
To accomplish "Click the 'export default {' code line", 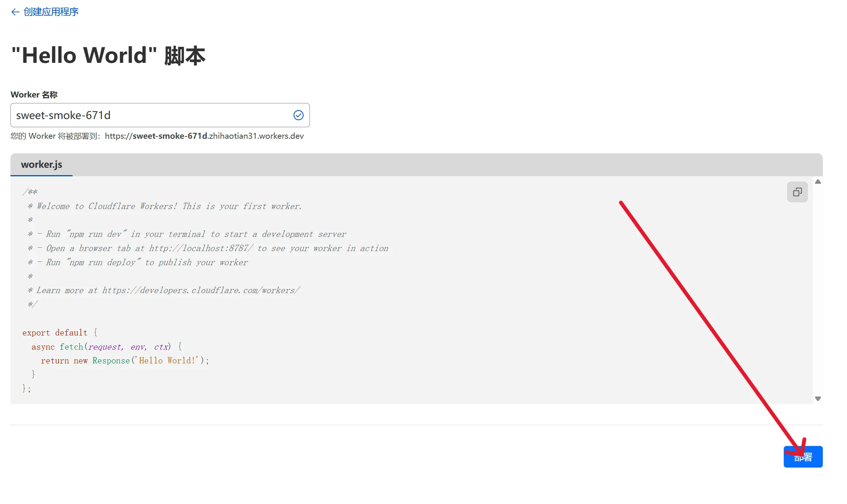I will [x=60, y=333].
